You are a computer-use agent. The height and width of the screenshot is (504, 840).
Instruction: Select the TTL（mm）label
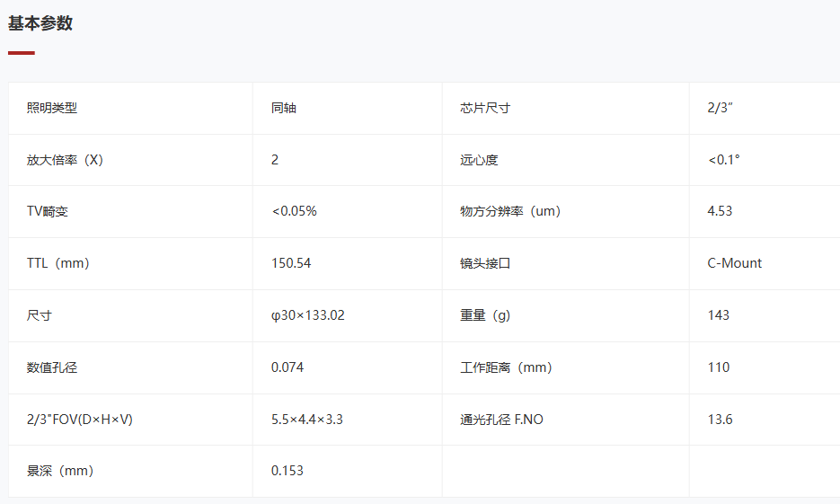[57, 263]
